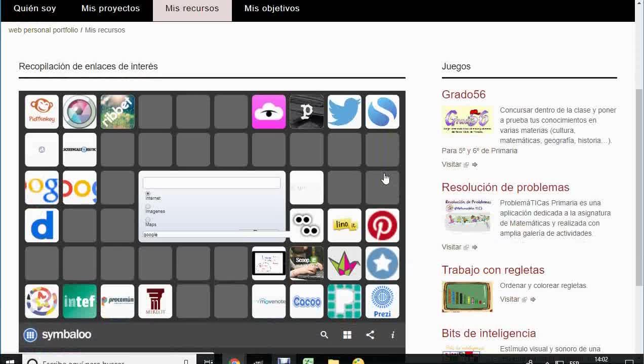Open the Bits de inteligencia heading link

tap(489, 333)
